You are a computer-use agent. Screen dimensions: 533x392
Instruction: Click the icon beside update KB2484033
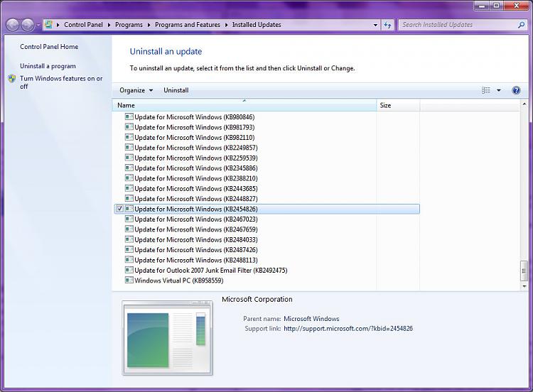pos(129,239)
